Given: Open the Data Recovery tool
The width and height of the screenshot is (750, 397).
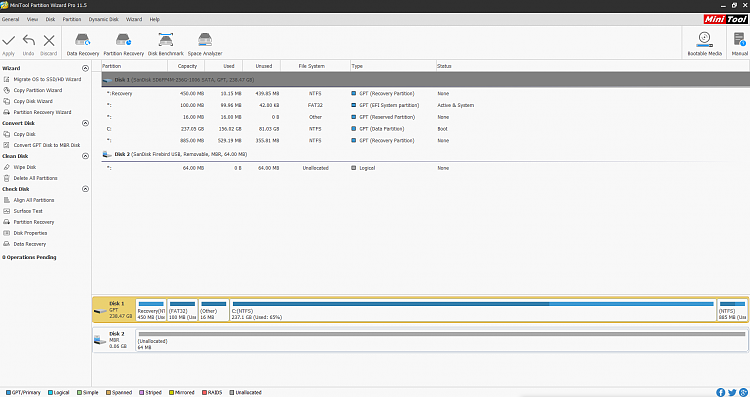Looking at the screenshot, I should coord(83,44).
